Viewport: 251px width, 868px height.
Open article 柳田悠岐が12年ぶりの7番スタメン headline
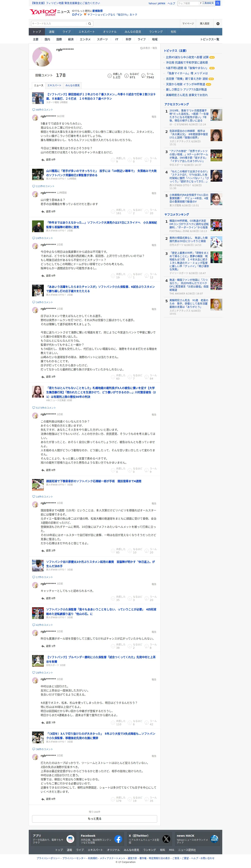point(101,96)
